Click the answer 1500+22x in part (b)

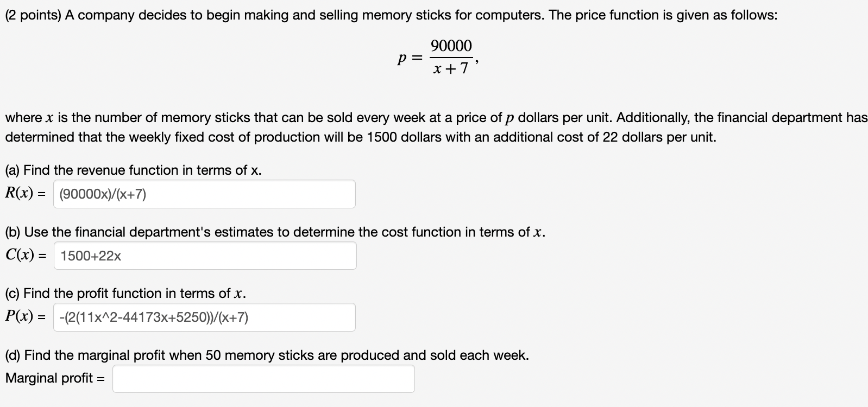click(x=91, y=255)
